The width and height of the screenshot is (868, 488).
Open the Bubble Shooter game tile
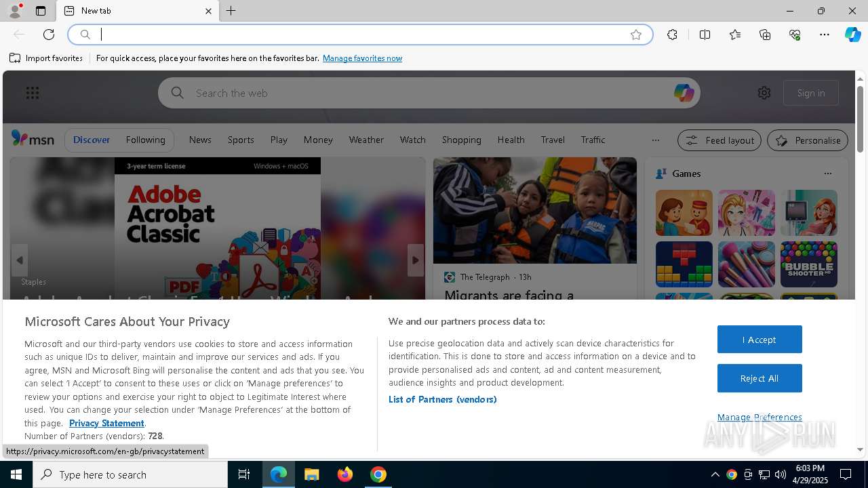click(808, 264)
